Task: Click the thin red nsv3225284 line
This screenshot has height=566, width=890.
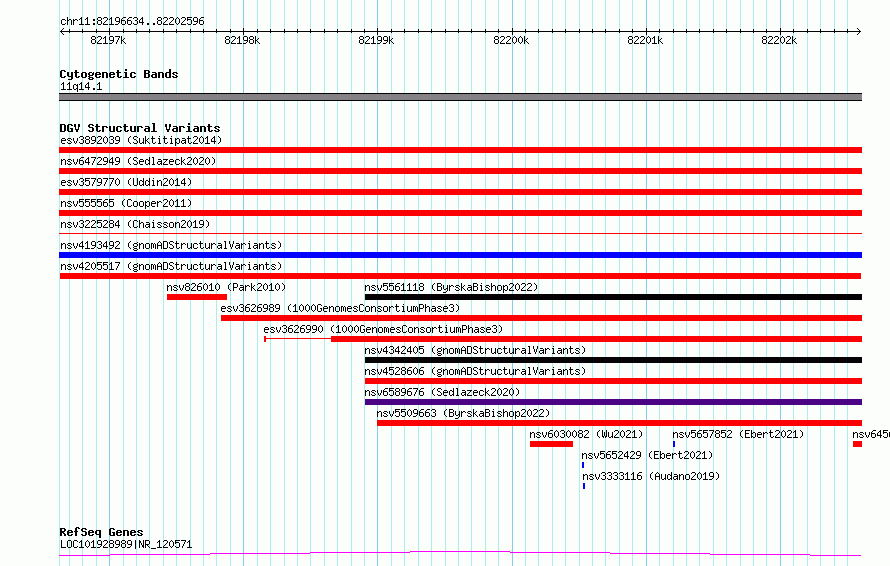Action: tap(460, 233)
